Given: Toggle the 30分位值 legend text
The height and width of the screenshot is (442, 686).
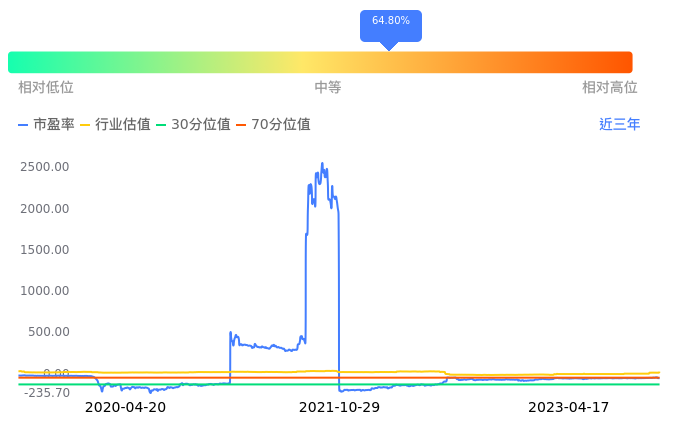Looking at the screenshot, I should 201,125.
